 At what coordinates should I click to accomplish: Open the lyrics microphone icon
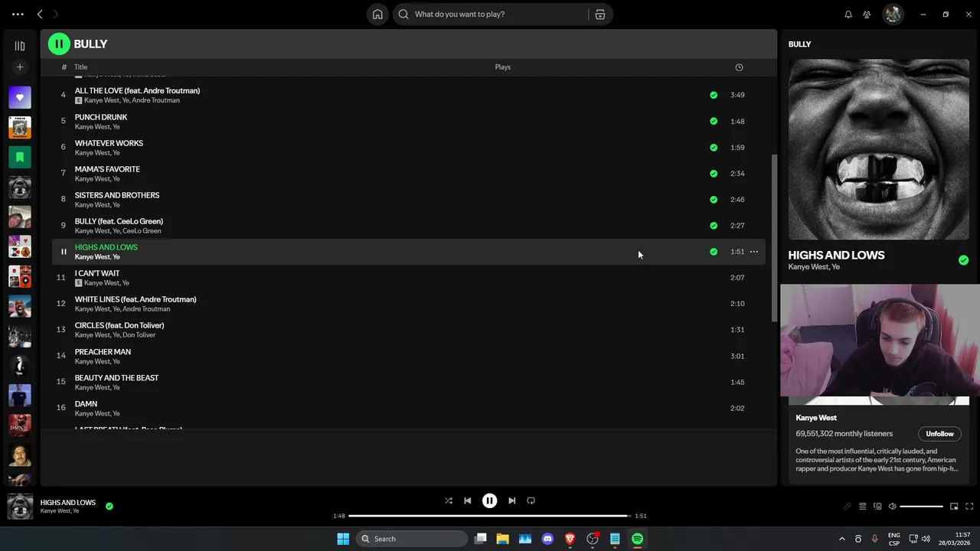point(848,507)
